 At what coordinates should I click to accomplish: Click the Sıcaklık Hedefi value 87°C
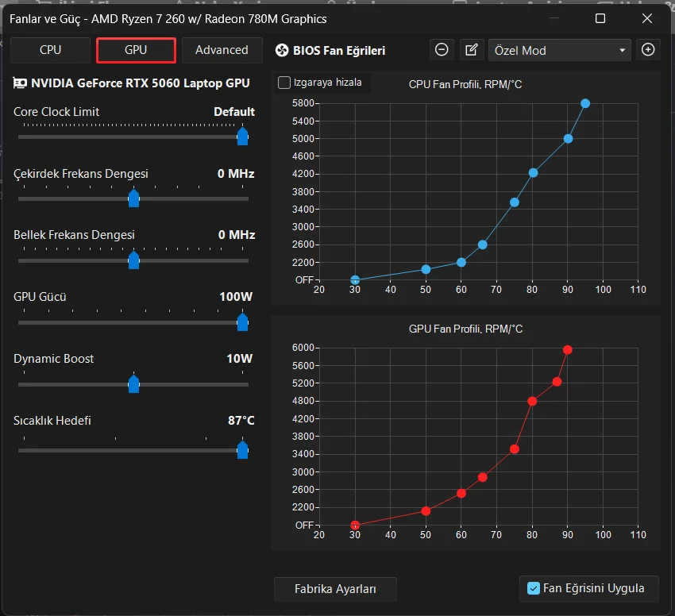coord(241,421)
